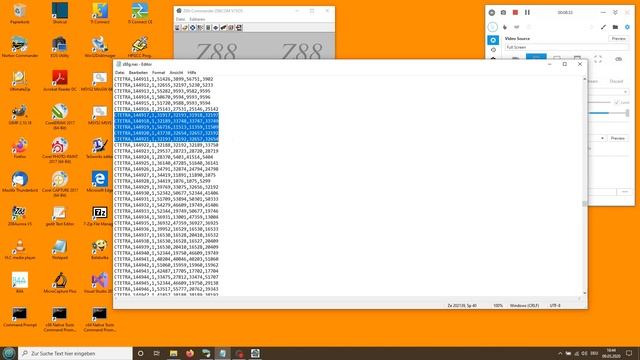
Task: Open Microsoft Edge desktop shortcut
Action: (x=100, y=181)
